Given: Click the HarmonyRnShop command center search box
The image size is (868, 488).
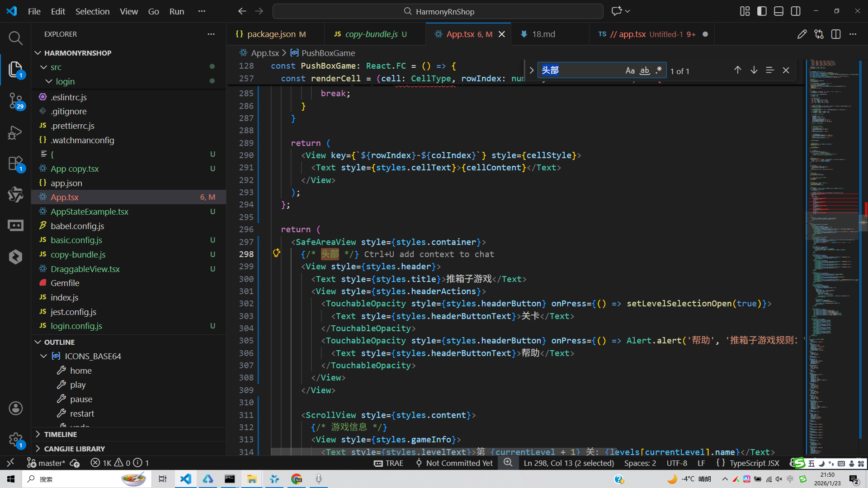Looking at the screenshot, I should [x=438, y=11].
